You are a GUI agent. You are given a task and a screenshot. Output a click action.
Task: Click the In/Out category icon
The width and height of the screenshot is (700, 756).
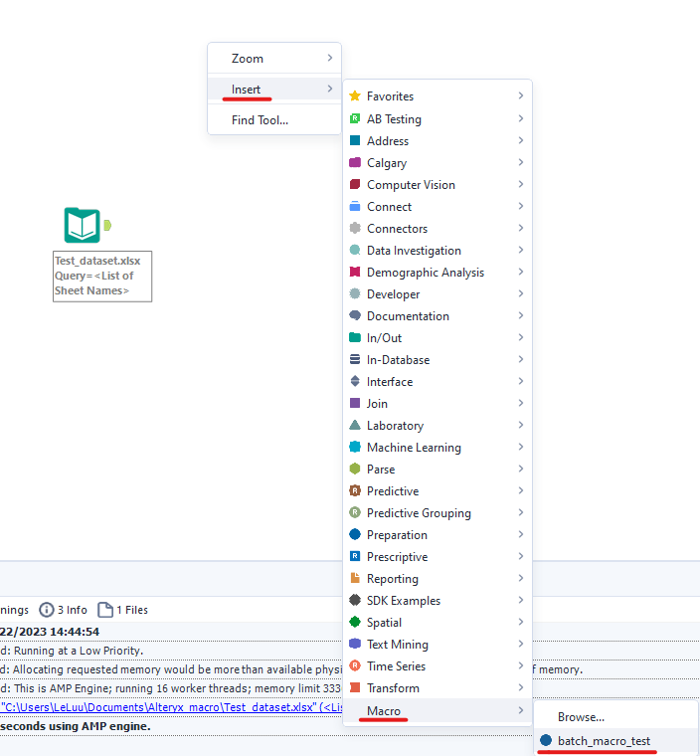(x=355, y=337)
